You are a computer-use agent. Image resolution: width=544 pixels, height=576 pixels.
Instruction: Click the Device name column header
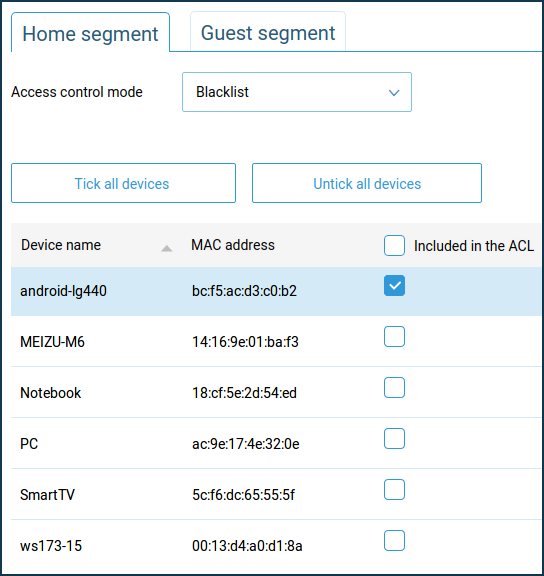(61, 245)
